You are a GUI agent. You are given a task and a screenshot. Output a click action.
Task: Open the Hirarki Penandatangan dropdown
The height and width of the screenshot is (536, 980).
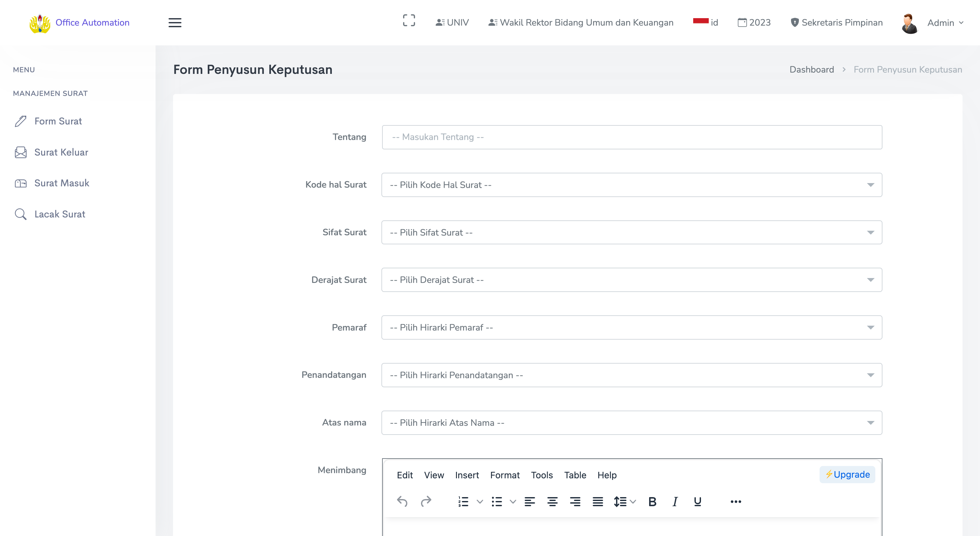coord(632,375)
